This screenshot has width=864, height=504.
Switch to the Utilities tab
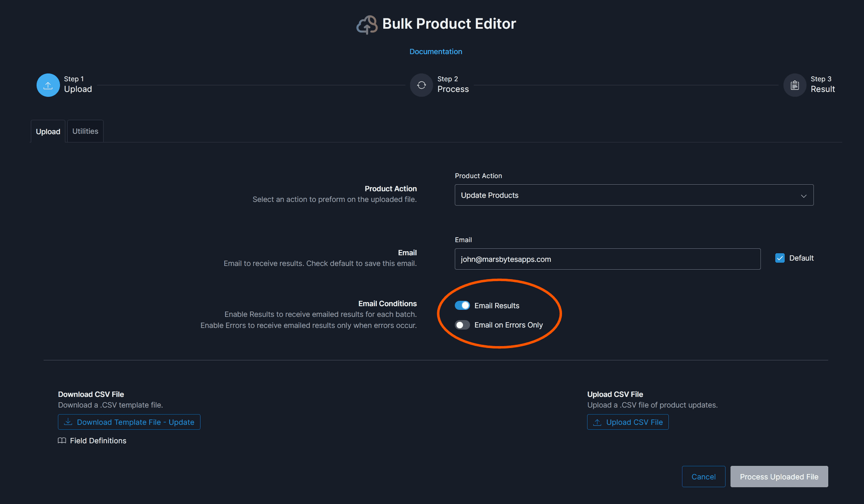click(85, 131)
